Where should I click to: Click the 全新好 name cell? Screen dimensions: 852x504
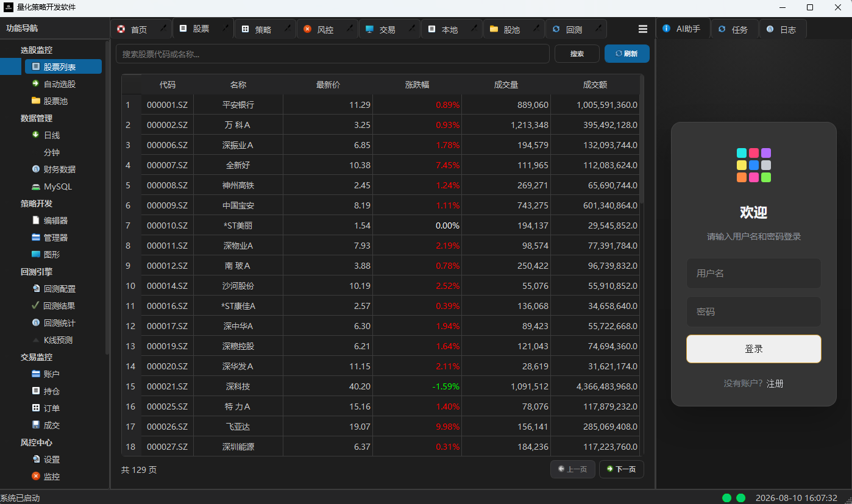(238, 165)
